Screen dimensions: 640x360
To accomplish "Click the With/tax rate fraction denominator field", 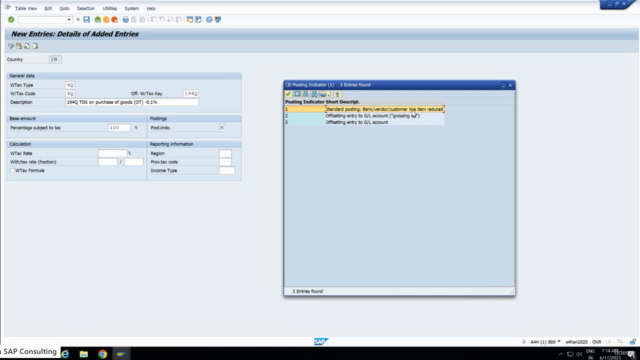I will tap(133, 162).
